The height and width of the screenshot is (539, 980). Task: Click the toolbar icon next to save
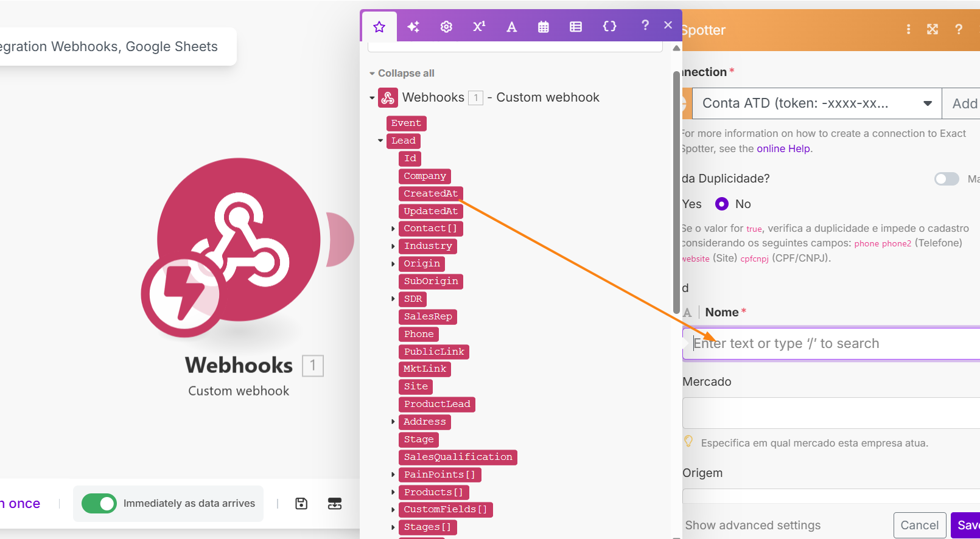click(x=335, y=504)
